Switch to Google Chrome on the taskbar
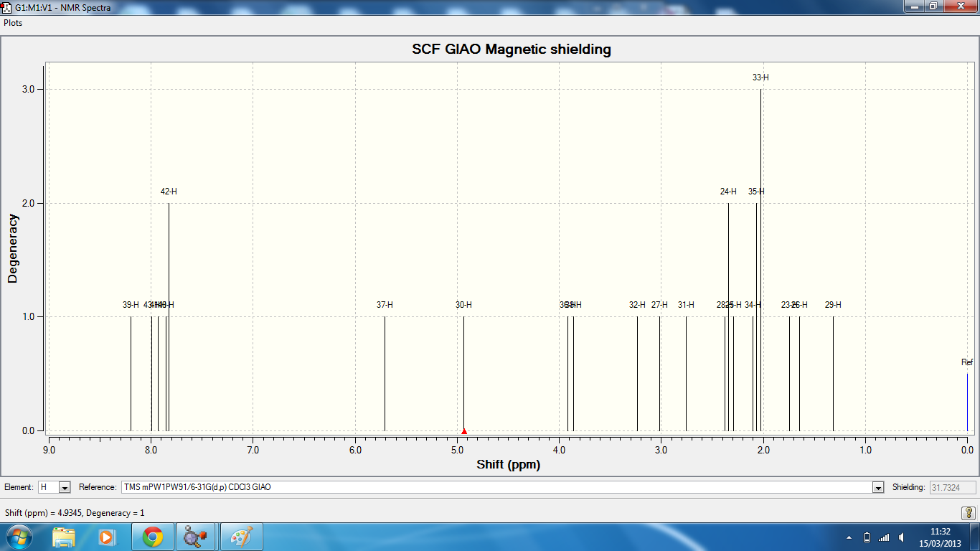980x551 pixels. pos(152,537)
